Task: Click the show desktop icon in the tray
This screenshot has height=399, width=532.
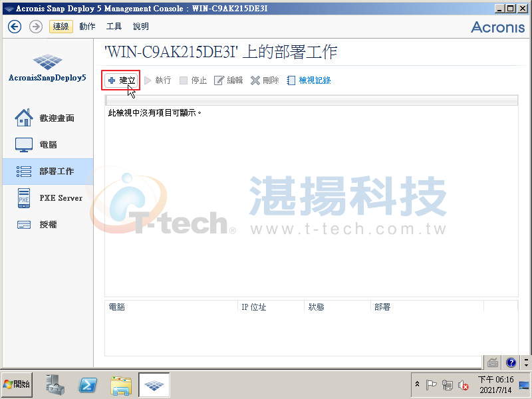Action: [524, 385]
